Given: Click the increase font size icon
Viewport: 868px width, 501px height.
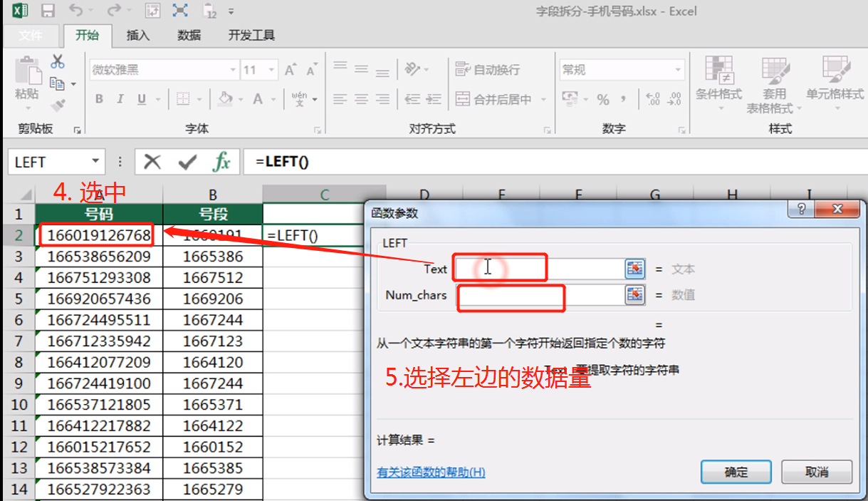Looking at the screenshot, I should click(x=291, y=70).
